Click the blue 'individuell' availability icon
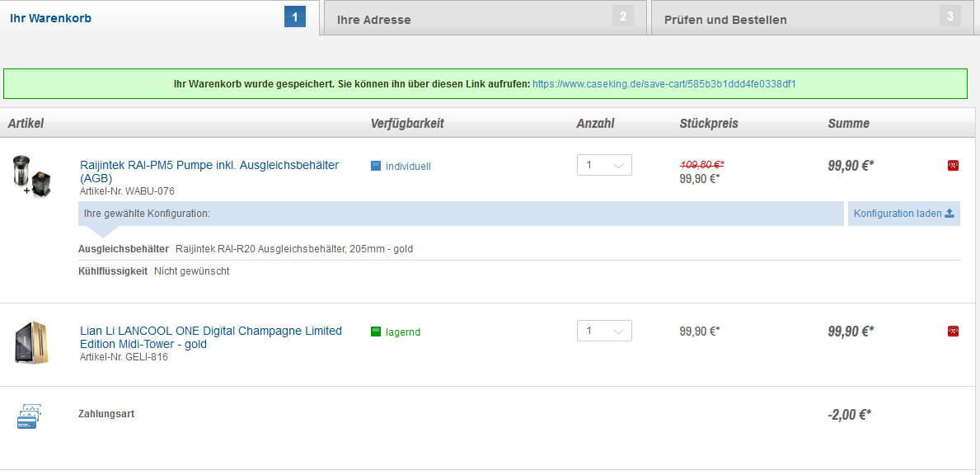The width and height of the screenshot is (980, 475). 376,167
